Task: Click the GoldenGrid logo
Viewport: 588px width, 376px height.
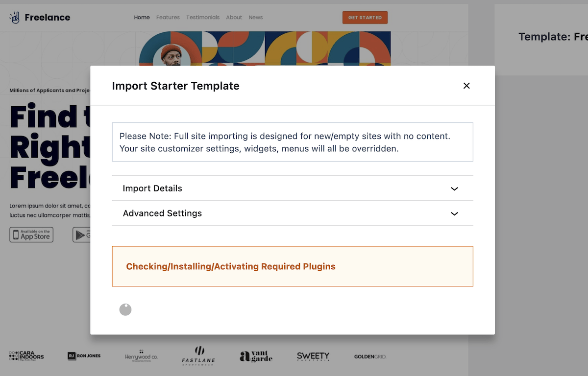Action: (x=370, y=356)
